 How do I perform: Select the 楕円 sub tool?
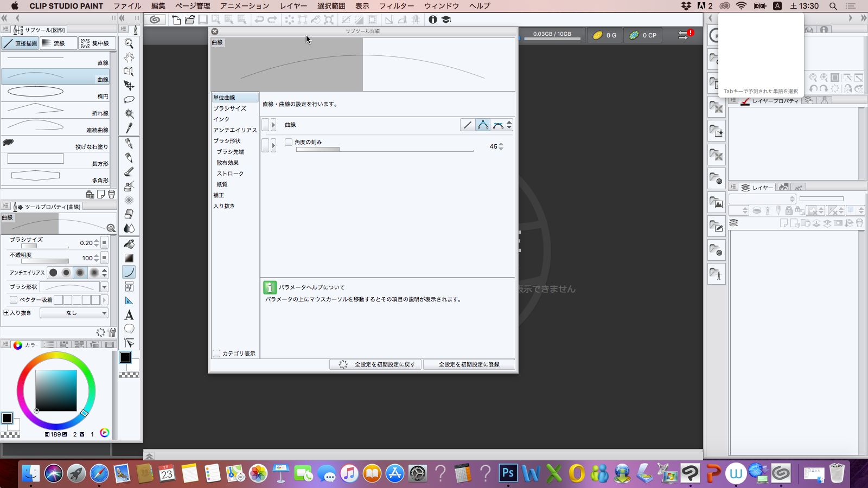(55, 92)
